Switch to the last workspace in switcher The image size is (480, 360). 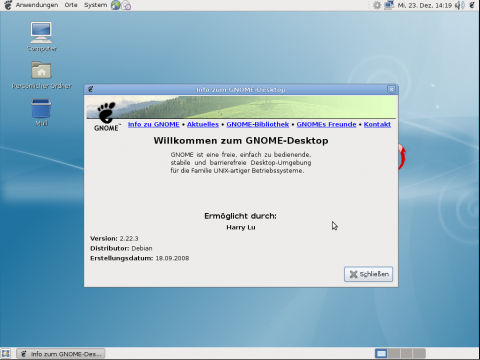(419, 353)
